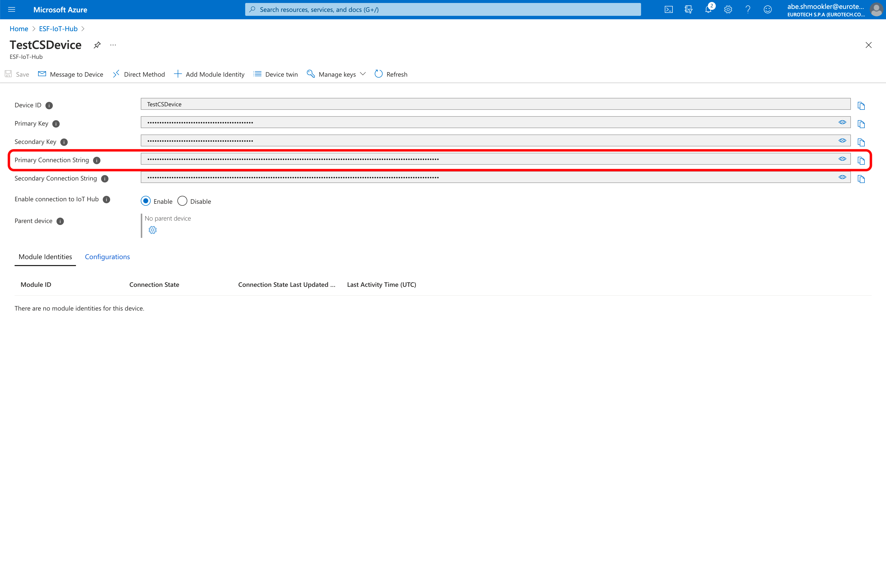Click Message to Device
This screenshot has height=588, width=886.
click(71, 74)
